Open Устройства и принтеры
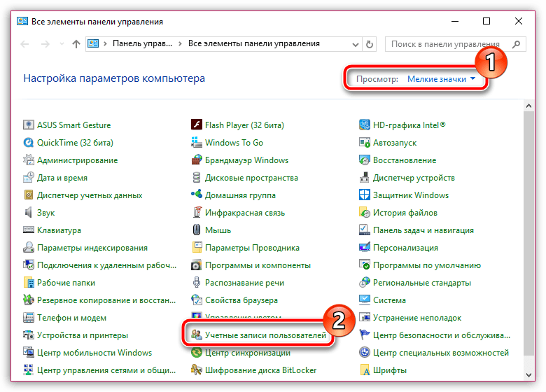The image size is (546, 392). [76, 335]
